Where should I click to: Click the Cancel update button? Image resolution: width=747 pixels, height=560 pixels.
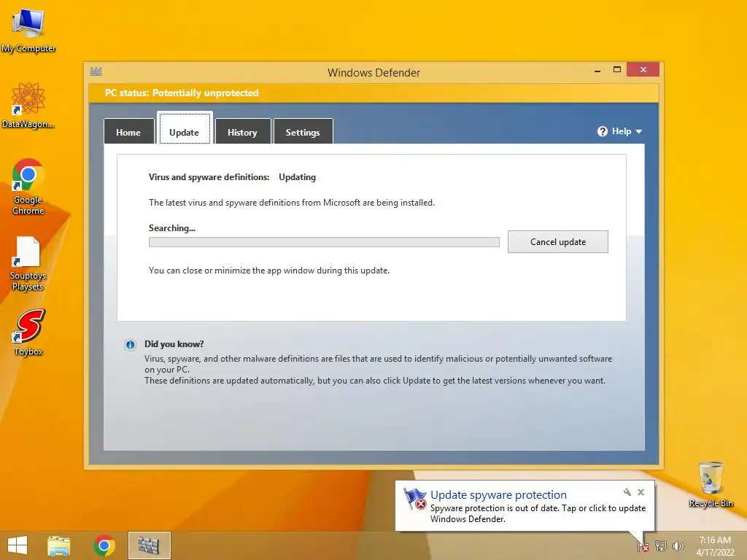click(x=558, y=242)
